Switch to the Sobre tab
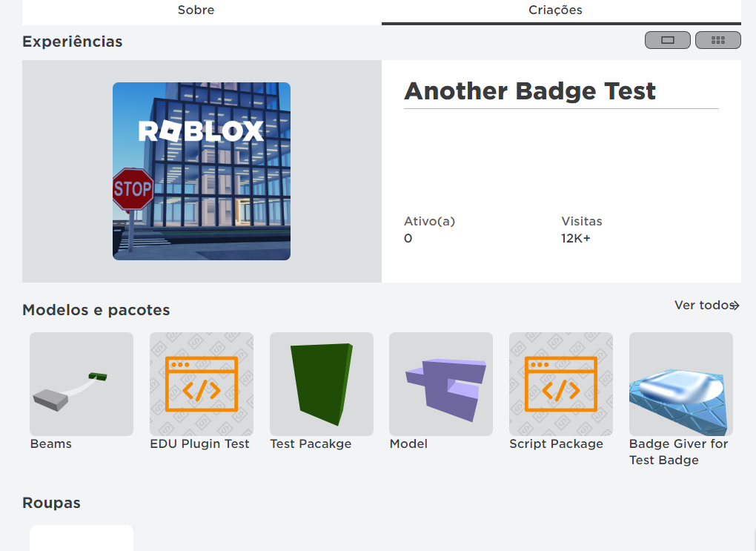This screenshot has height=551, width=756. tap(196, 10)
